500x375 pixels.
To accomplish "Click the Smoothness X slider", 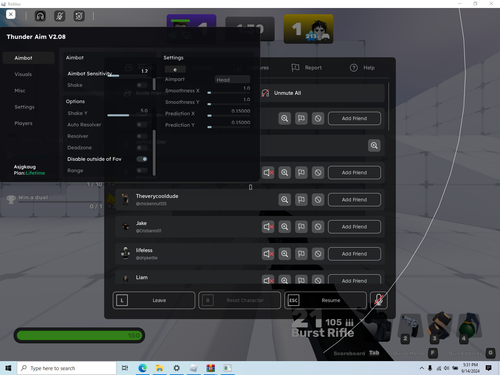I will click(x=228, y=93).
